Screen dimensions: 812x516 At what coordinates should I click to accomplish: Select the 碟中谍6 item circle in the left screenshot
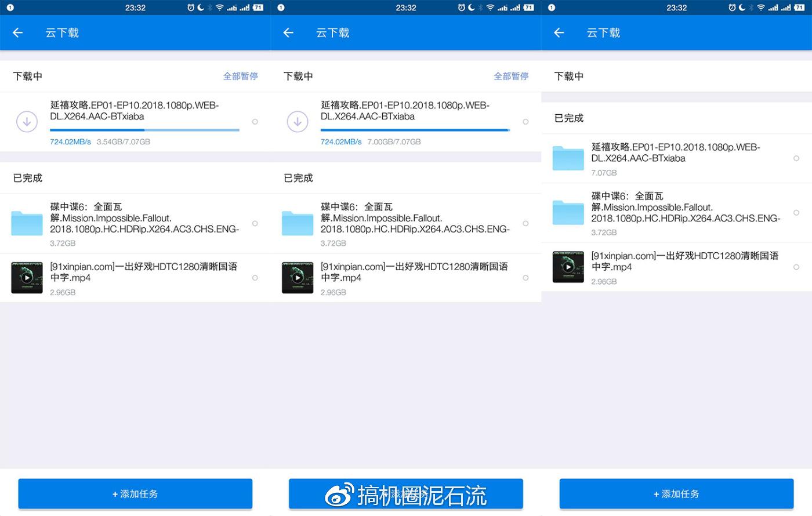(255, 223)
